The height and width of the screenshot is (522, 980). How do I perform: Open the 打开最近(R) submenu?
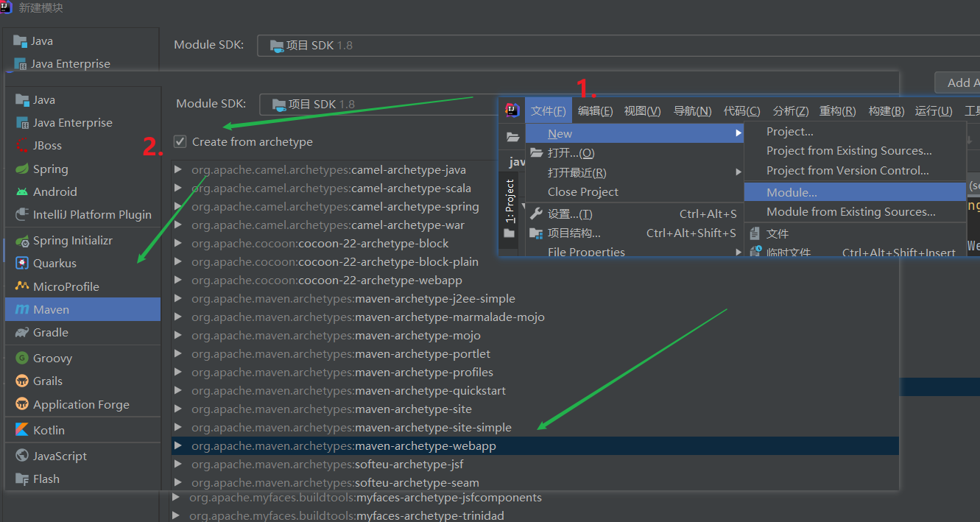[x=635, y=172]
